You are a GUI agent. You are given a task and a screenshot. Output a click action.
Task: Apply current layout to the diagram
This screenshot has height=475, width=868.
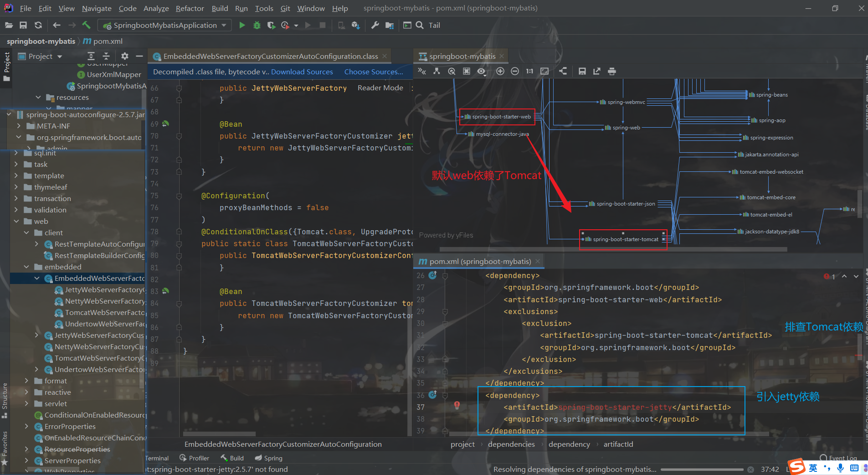coord(563,71)
